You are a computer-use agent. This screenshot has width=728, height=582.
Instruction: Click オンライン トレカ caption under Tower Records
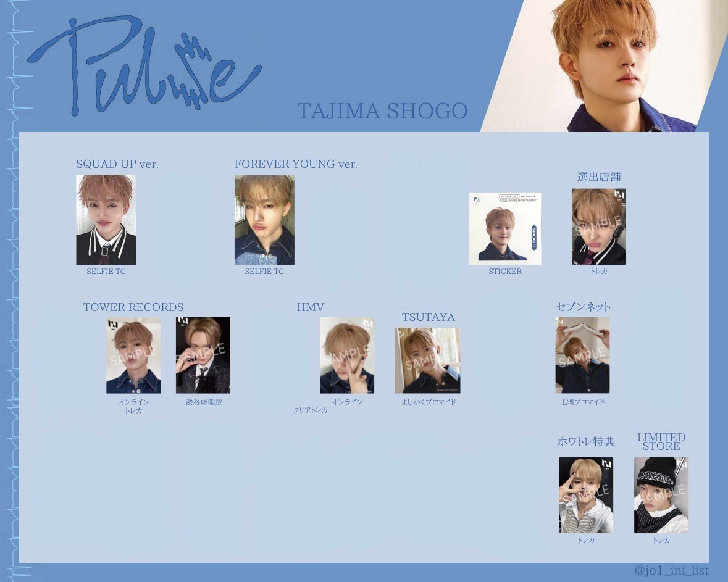133,407
